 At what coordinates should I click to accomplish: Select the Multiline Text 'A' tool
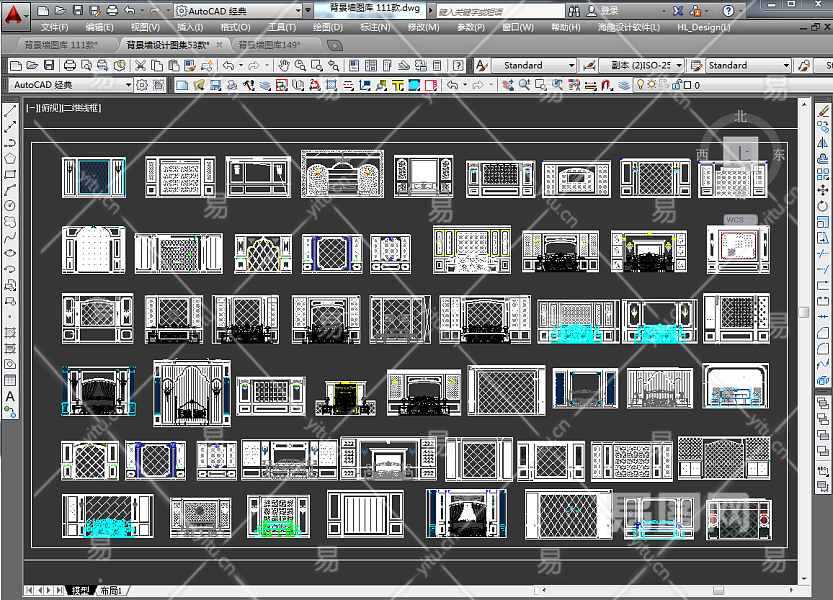click(10, 396)
